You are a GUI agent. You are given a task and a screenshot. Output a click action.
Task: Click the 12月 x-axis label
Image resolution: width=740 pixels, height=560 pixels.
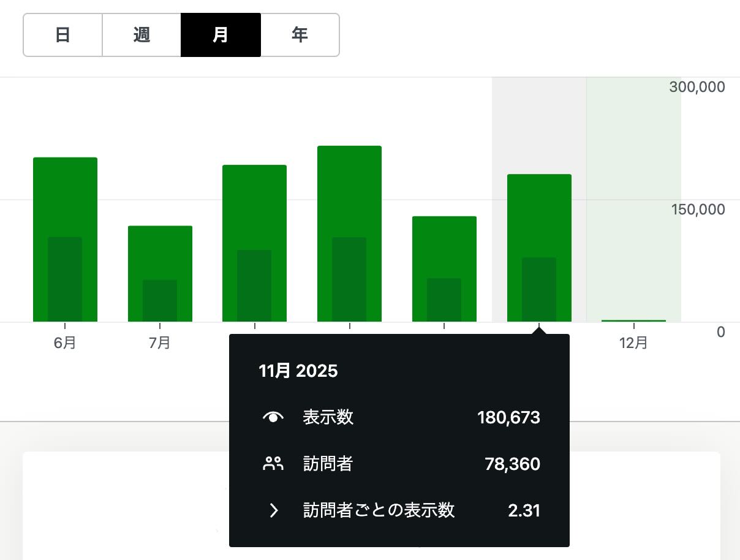633,343
